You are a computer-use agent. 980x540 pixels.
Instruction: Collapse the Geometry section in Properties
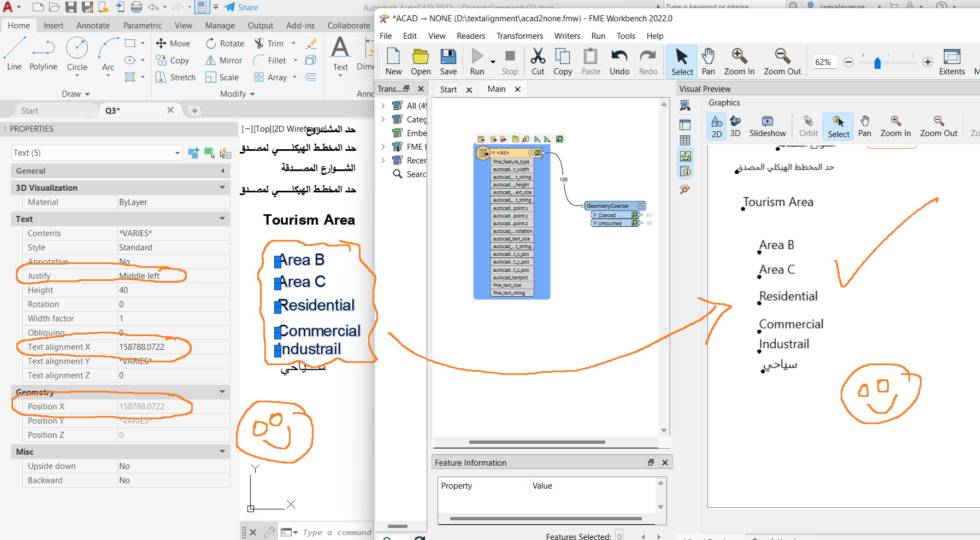[222, 392]
